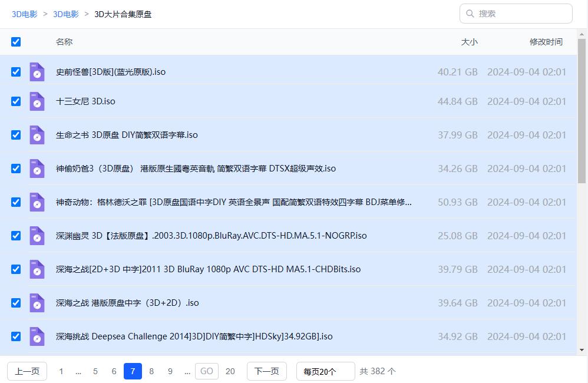Focus the 搜索 search input field
This screenshot has height=383, width=588.
(x=521, y=14)
